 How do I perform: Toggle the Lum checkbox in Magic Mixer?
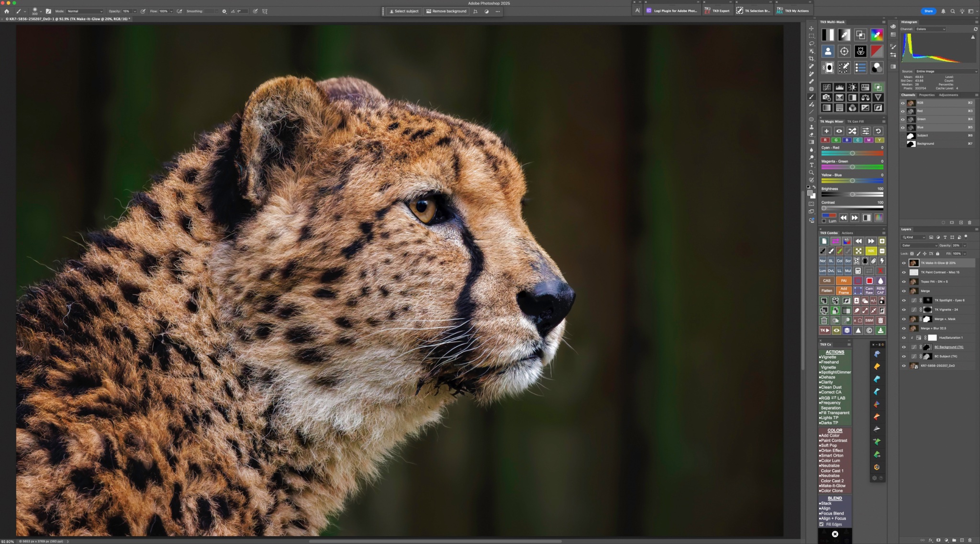(824, 221)
